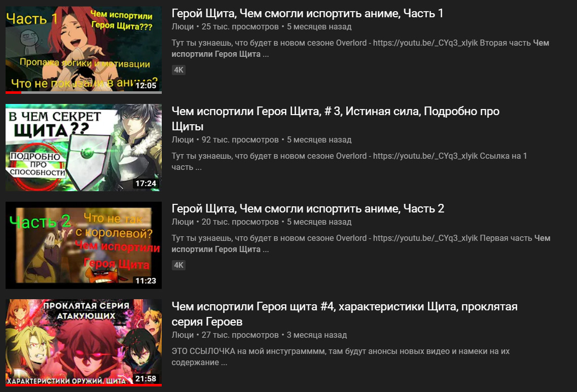Click the 17:24 duration badge
577x392 pixels.
[146, 183]
